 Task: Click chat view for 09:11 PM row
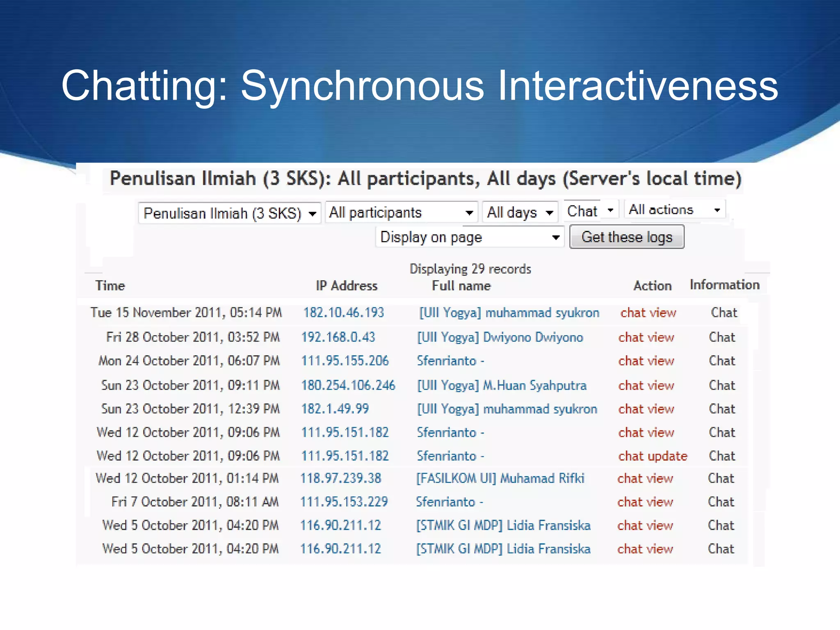646,386
